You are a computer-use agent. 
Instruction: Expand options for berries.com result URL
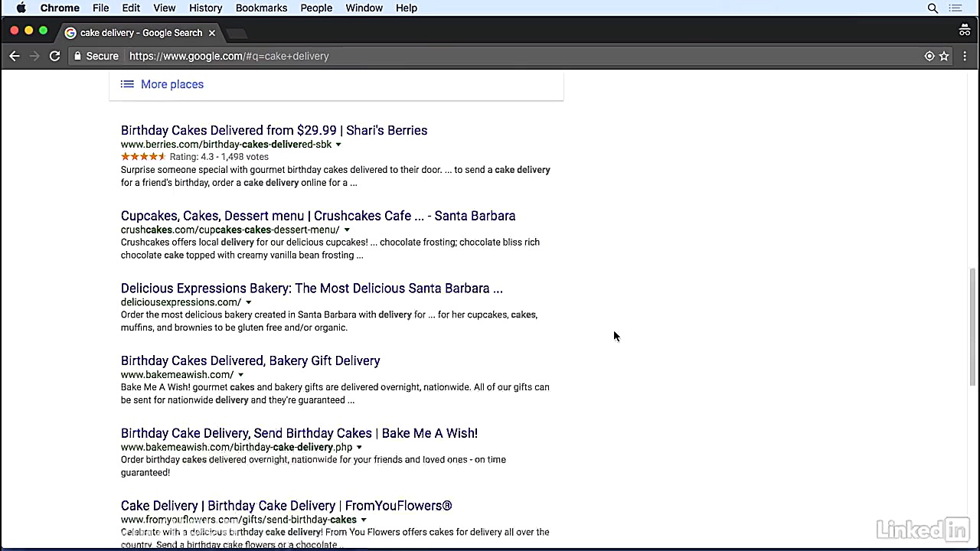tap(338, 145)
